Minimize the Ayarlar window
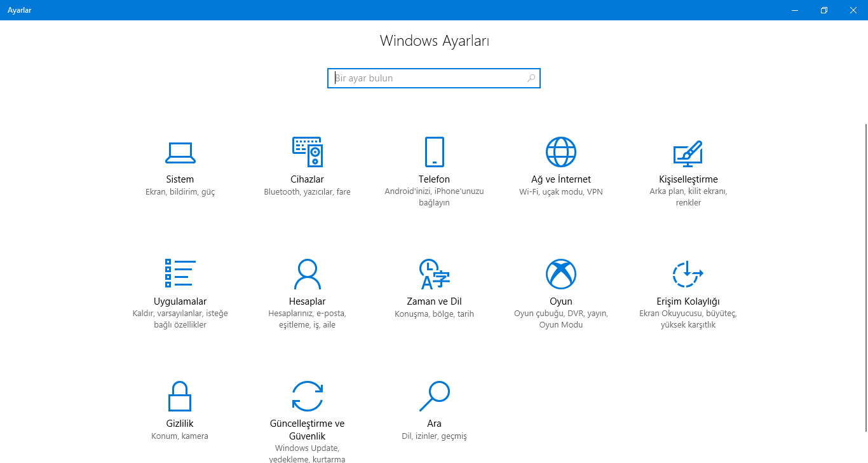868x463 pixels. [795, 10]
